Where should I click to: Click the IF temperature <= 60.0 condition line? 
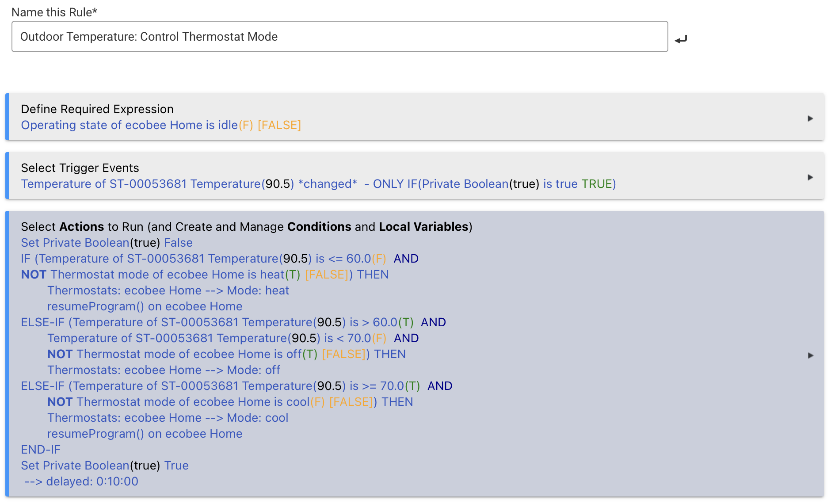tap(220, 259)
